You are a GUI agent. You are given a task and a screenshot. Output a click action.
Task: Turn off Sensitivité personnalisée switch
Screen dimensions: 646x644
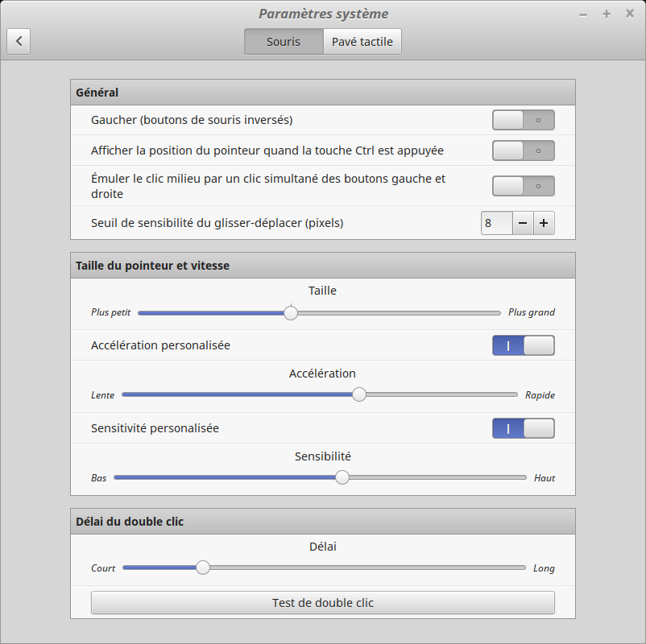[x=523, y=428]
